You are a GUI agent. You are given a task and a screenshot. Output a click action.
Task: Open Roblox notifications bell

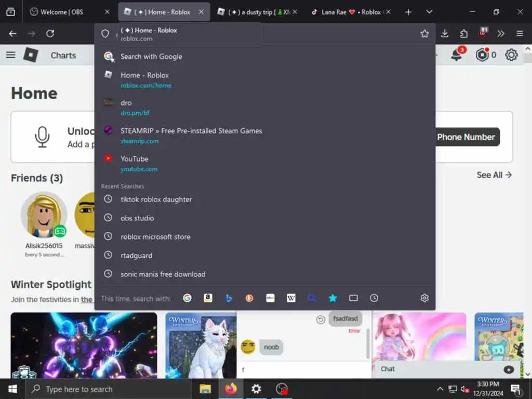click(x=457, y=55)
